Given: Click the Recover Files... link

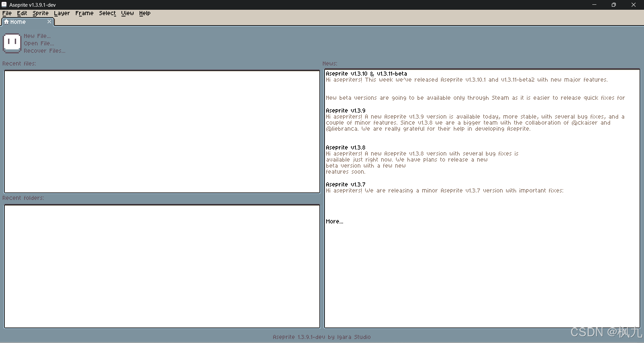Looking at the screenshot, I should coord(45,51).
